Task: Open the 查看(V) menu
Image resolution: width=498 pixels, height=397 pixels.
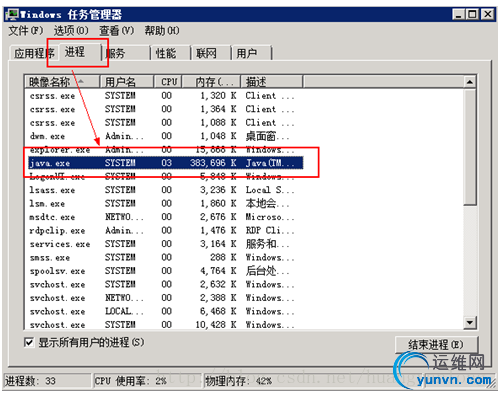Action: [116, 31]
